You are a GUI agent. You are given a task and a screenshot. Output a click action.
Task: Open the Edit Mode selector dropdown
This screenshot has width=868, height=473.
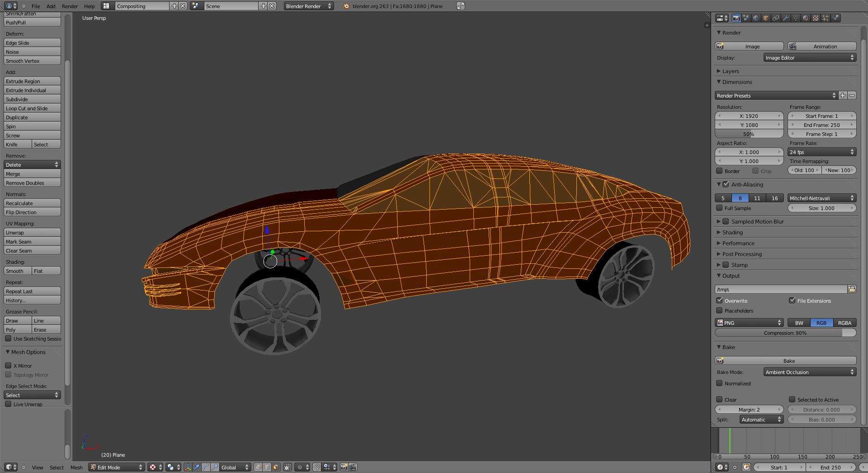tap(116, 467)
